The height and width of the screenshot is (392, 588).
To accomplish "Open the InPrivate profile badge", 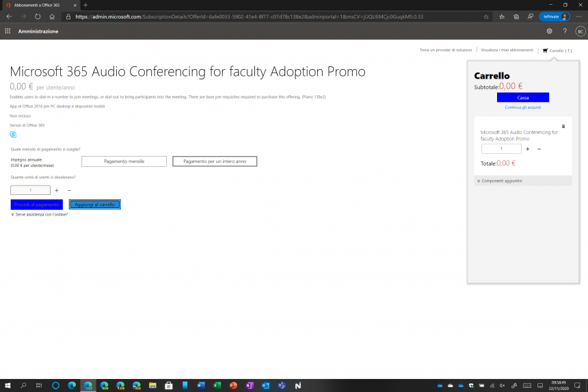I will [554, 16].
